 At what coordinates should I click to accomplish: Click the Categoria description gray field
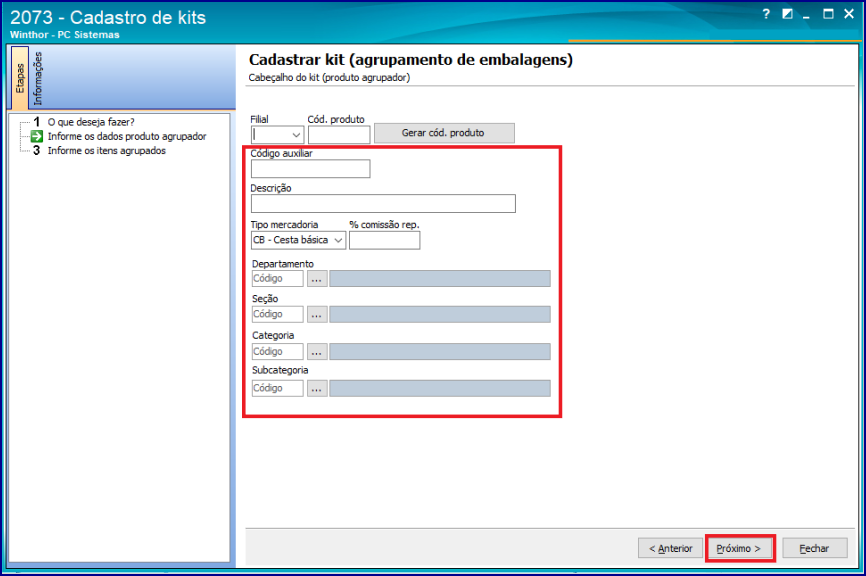(440, 351)
